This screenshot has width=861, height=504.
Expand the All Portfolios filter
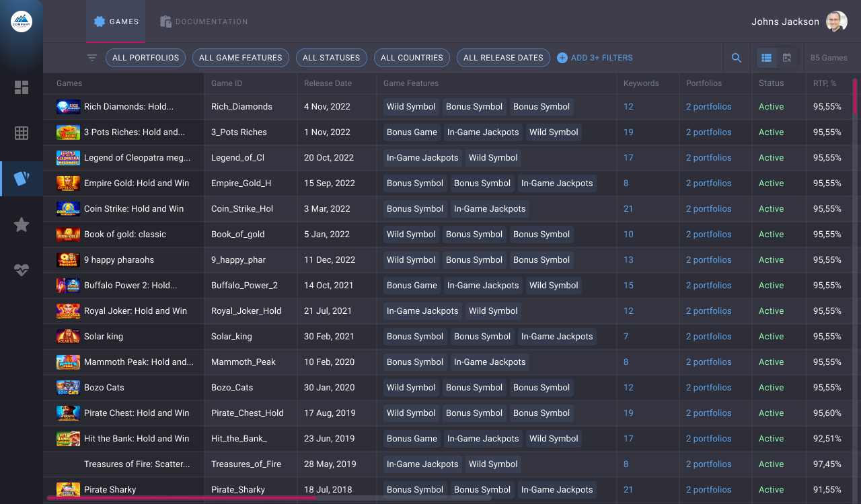[145, 58]
